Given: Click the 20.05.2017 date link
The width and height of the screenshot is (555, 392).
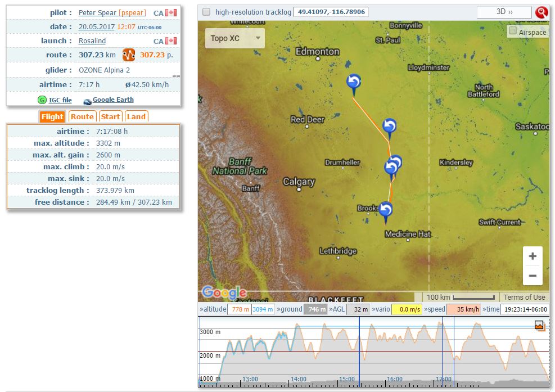Looking at the screenshot, I should coord(97,27).
